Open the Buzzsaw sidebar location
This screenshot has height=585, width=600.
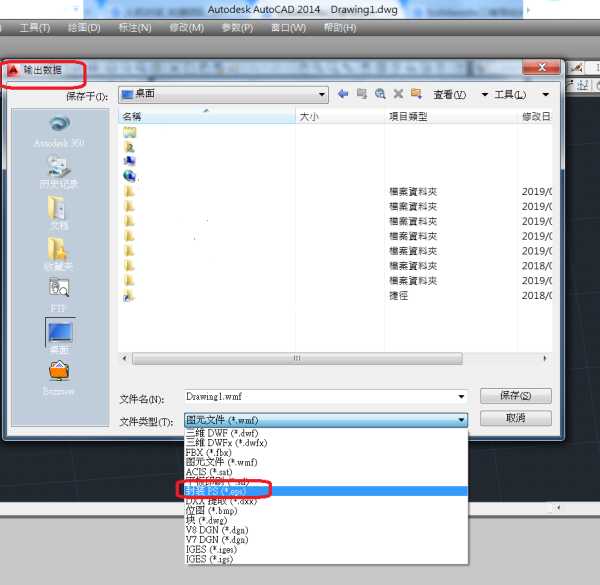click(x=58, y=375)
